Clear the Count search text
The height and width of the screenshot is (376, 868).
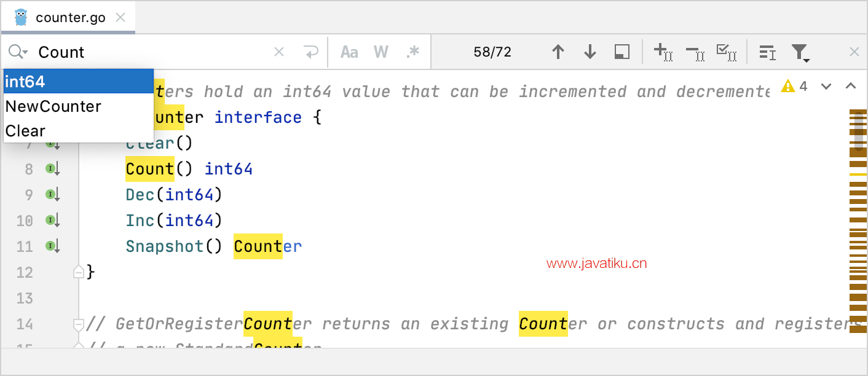(x=279, y=52)
